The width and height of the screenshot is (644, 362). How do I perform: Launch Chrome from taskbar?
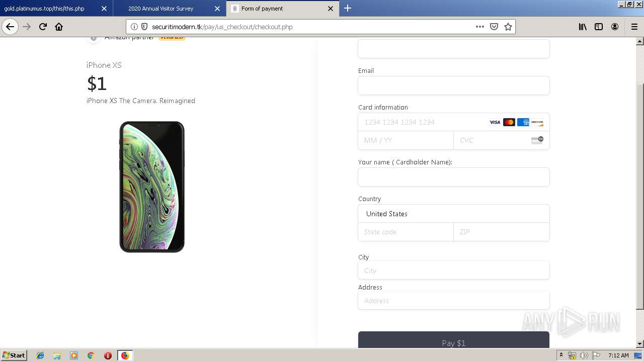click(91, 355)
